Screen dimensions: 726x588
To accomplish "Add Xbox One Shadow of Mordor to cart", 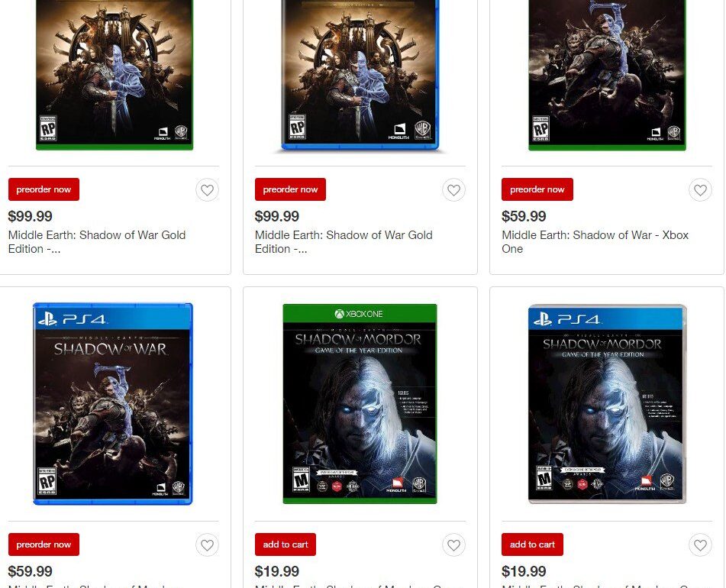I will pyautogui.click(x=286, y=544).
